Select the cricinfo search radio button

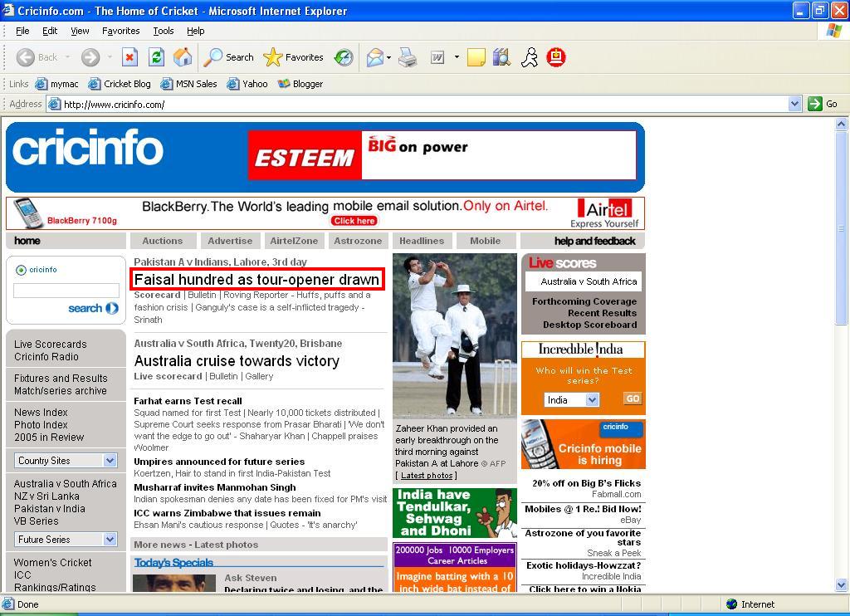21,270
